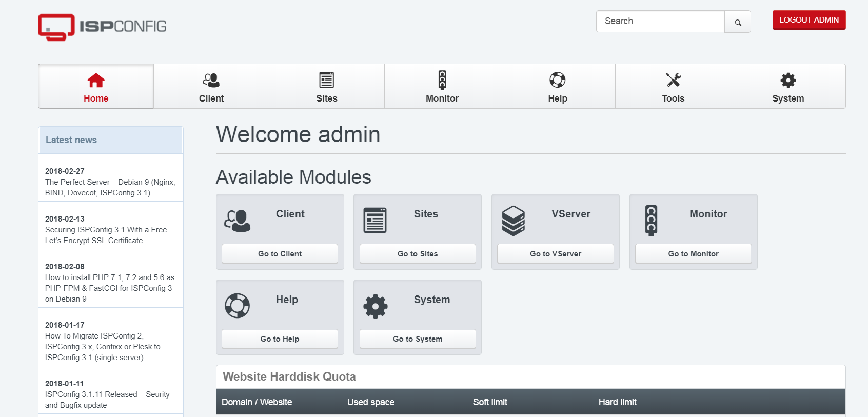This screenshot has height=417, width=868.
Task: Log out using LOGOUT ADMIN button
Action: click(x=809, y=20)
